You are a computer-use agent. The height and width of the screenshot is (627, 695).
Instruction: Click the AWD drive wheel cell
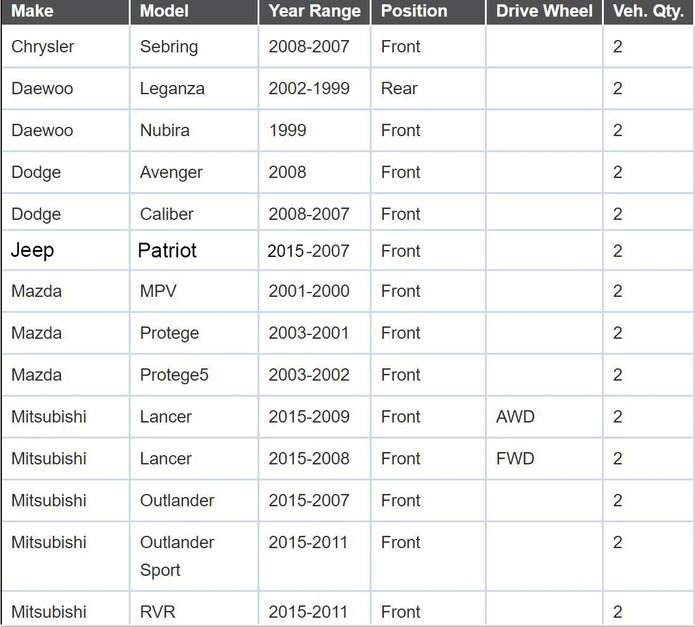[x=544, y=417]
